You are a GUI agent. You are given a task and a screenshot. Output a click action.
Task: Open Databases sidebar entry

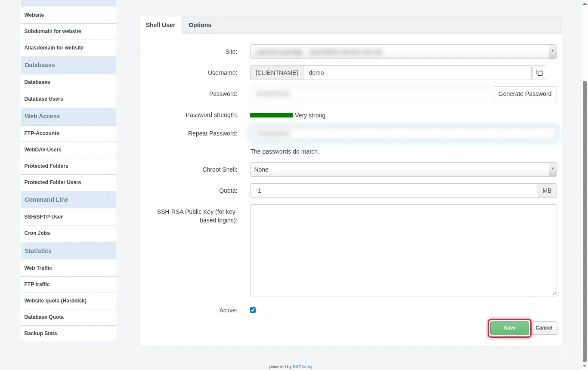coord(68,82)
